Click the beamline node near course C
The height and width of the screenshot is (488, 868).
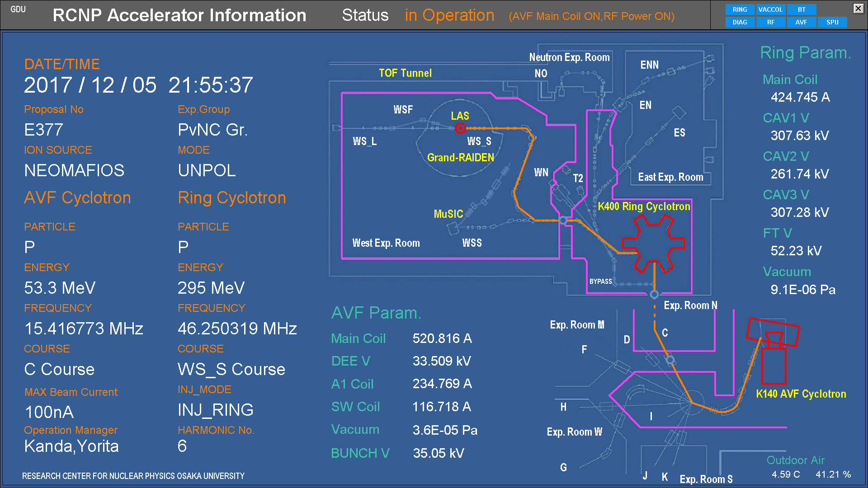670,360
